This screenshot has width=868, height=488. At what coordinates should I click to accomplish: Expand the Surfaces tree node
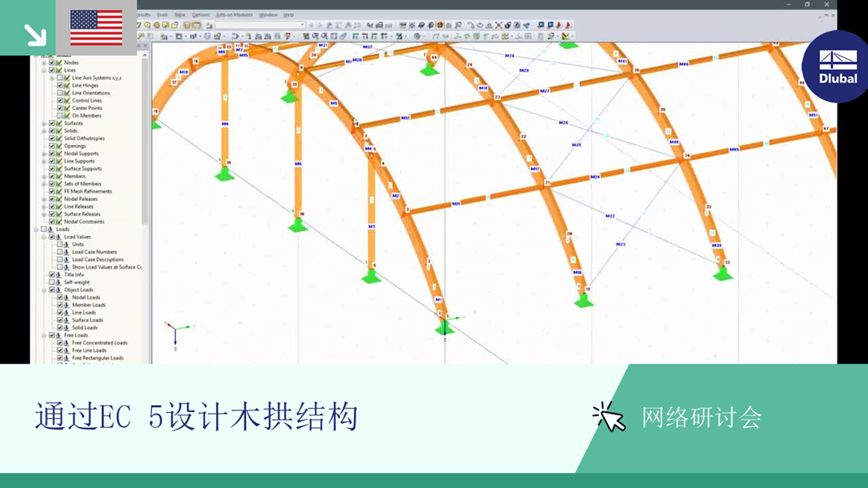pyautogui.click(x=44, y=123)
